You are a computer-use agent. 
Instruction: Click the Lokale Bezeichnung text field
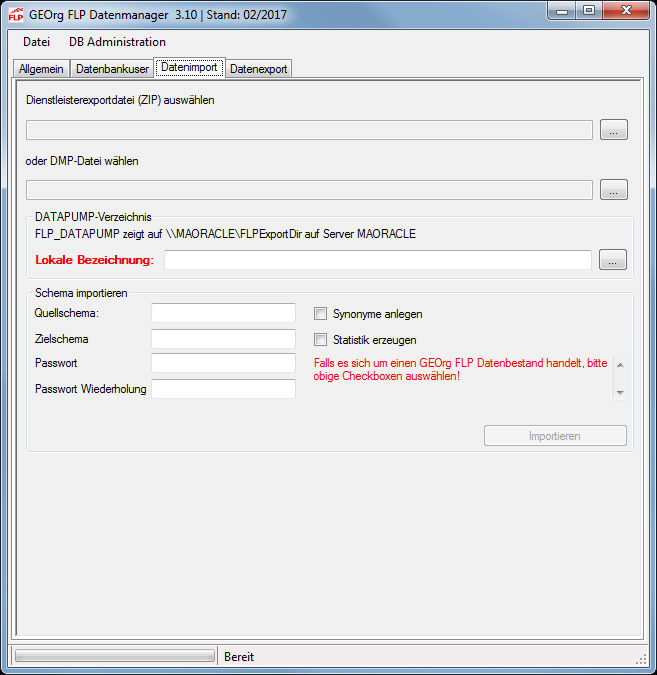pyautogui.click(x=378, y=260)
